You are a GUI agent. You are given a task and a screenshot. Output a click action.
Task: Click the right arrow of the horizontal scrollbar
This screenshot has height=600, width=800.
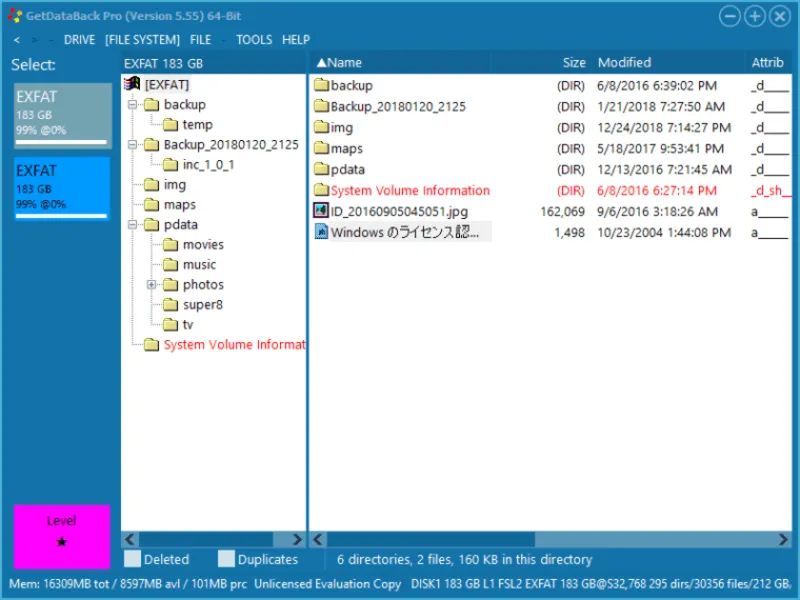coord(783,539)
